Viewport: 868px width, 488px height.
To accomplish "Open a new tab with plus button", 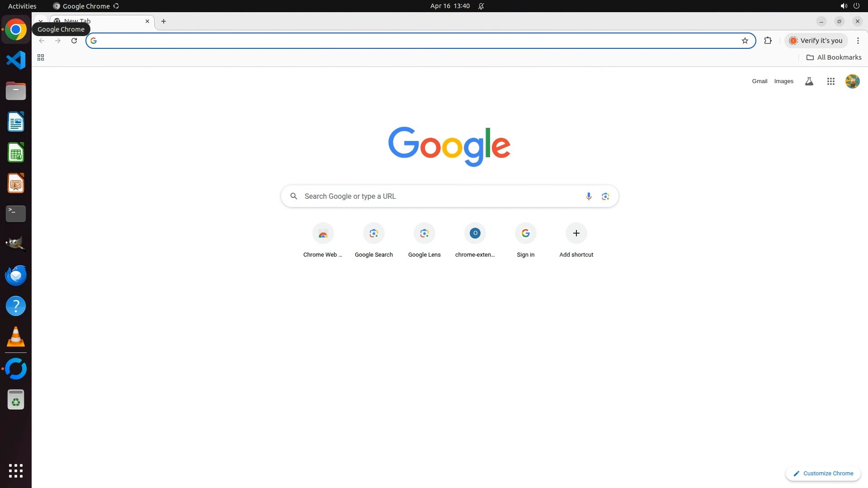I will pyautogui.click(x=164, y=21).
